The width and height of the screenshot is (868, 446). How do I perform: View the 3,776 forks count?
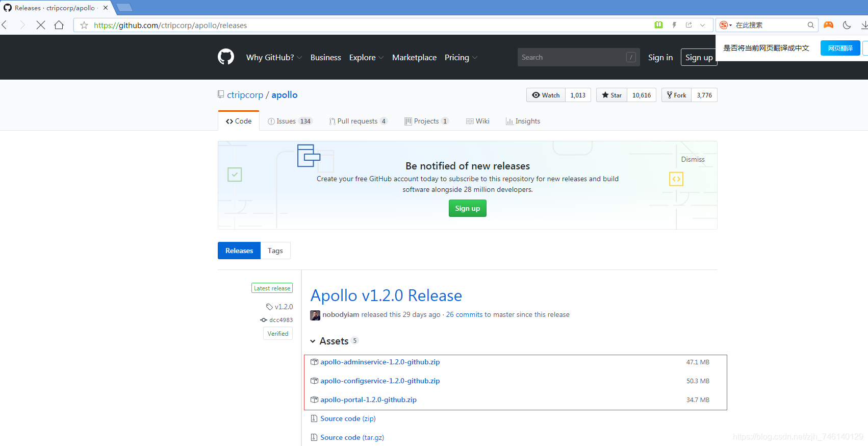coord(704,95)
